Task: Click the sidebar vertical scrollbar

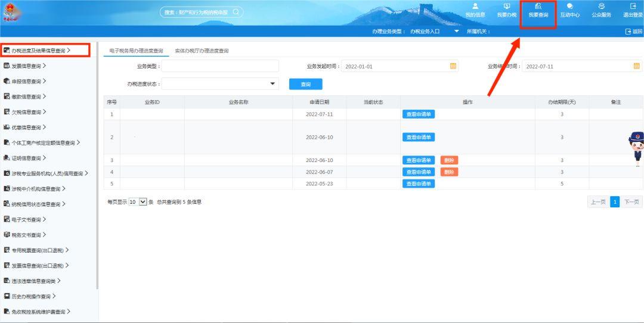Action: tap(97, 165)
